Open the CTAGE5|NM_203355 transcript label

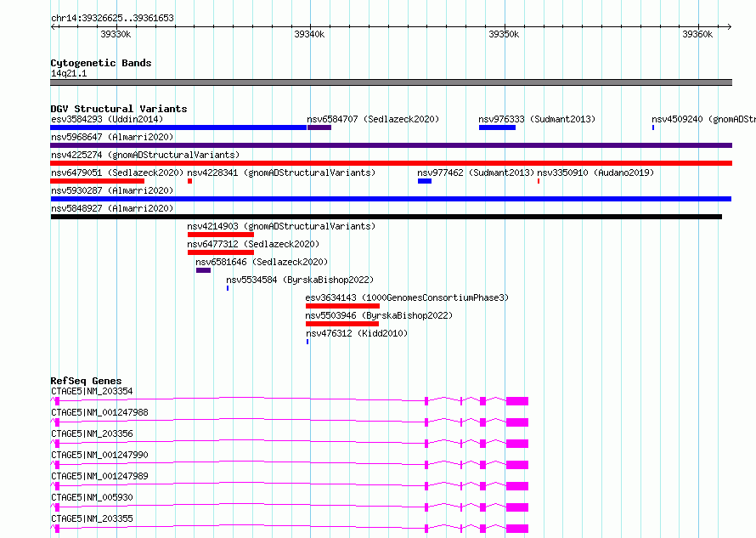click(92, 518)
